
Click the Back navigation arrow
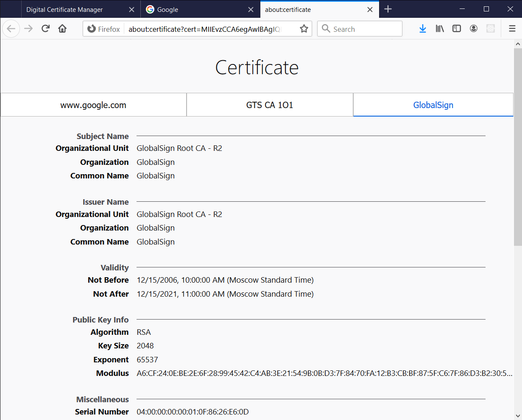pyautogui.click(x=11, y=29)
